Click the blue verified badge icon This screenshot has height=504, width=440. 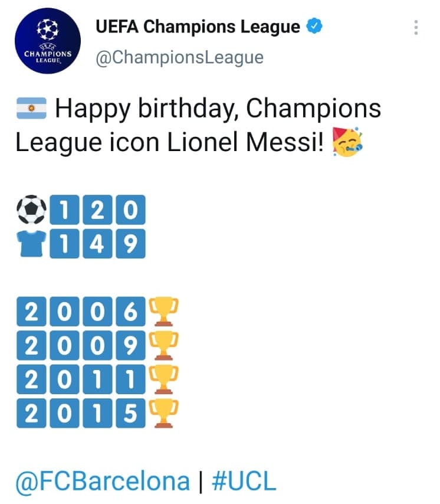[315, 25]
